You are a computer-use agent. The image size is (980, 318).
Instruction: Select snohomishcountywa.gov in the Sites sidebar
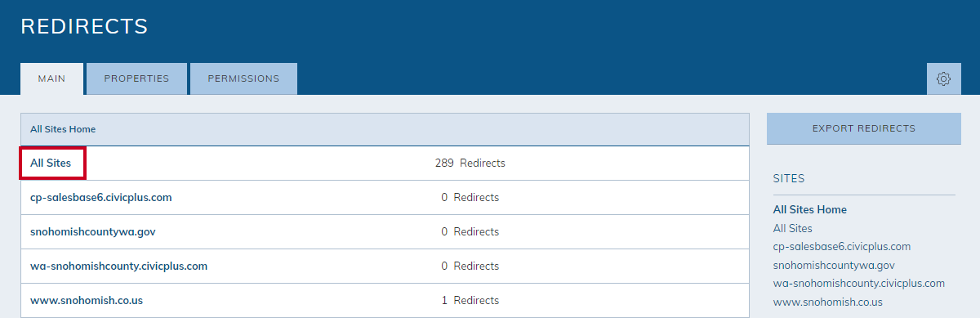tap(834, 266)
